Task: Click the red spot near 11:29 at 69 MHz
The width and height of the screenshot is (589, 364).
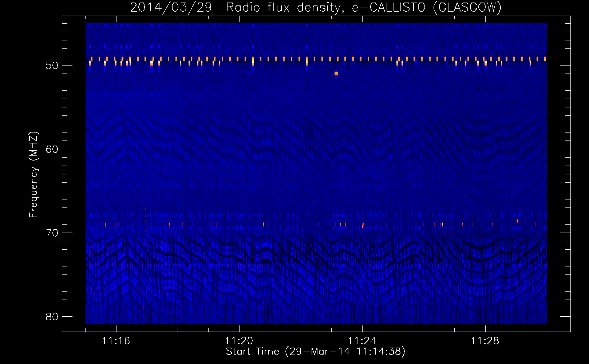Action: 517,221
